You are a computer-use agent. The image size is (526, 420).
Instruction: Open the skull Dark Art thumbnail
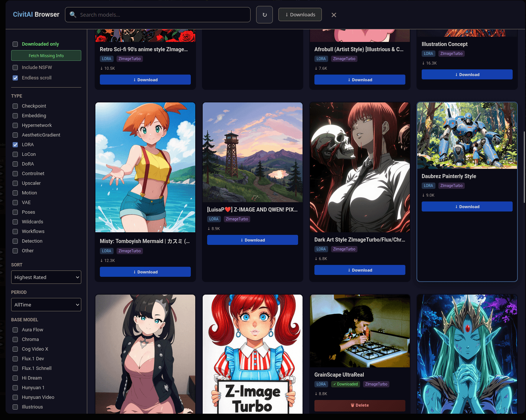click(x=360, y=167)
